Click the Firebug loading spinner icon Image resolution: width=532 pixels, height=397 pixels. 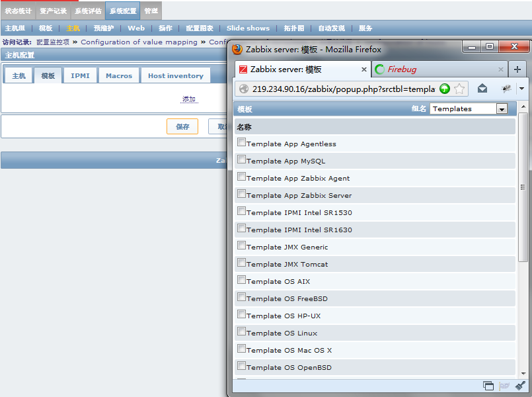(x=379, y=69)
